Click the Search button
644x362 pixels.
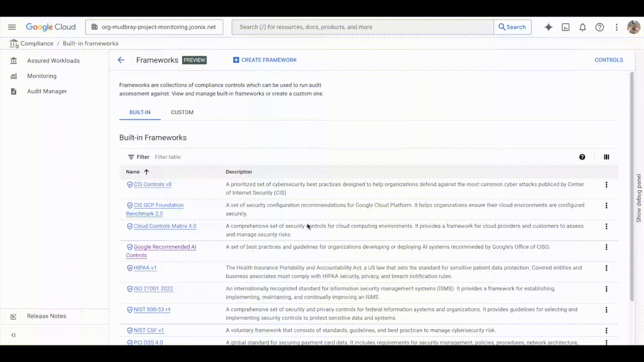512,27
